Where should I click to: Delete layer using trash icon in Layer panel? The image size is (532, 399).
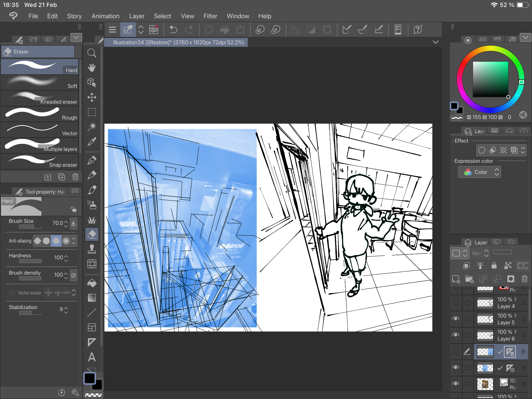pos(524,279)
